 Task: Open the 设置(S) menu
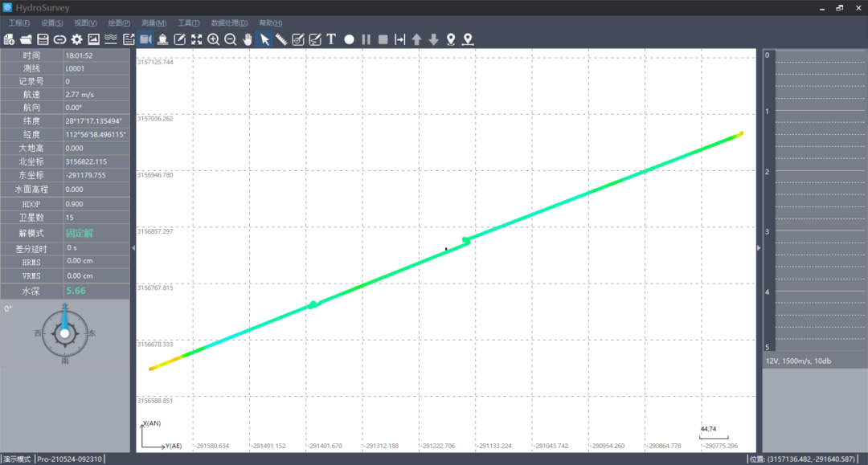51,22
